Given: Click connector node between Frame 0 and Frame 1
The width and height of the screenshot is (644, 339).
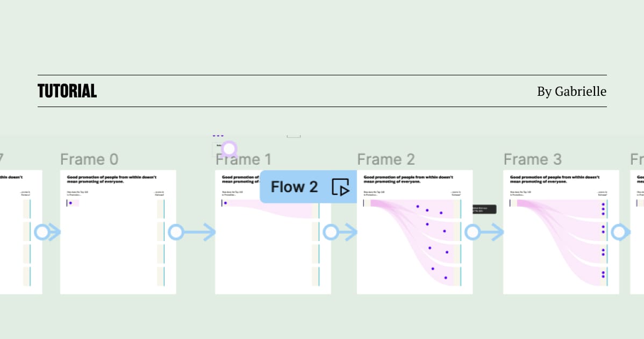Looking at the screenshot, I should [x=176, y=232].
